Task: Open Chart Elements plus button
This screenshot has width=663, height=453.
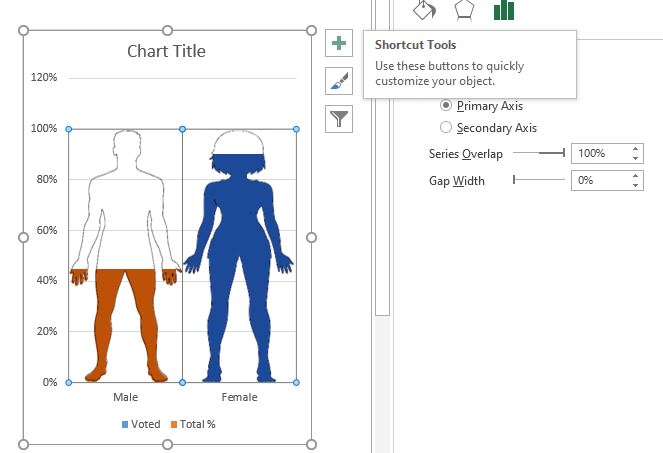Action: [x=339, y=43]
